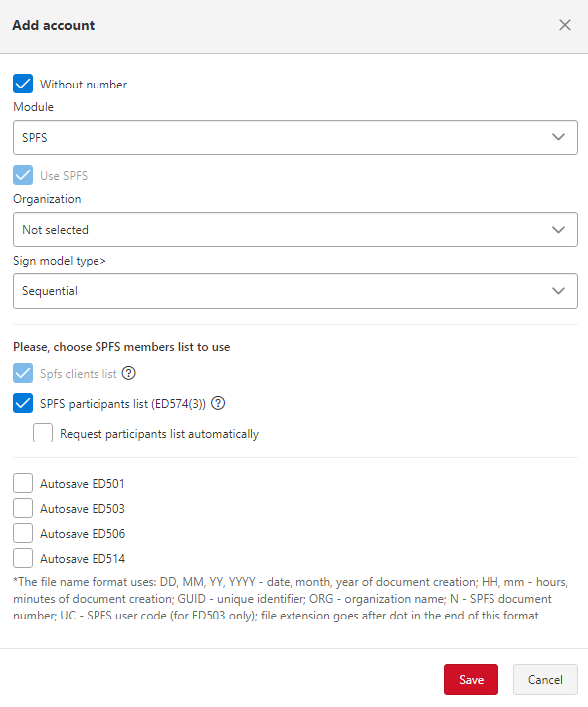Open help icon beside Spfs clients list
Screen dimensions: 588x707
tap(128, 373)
